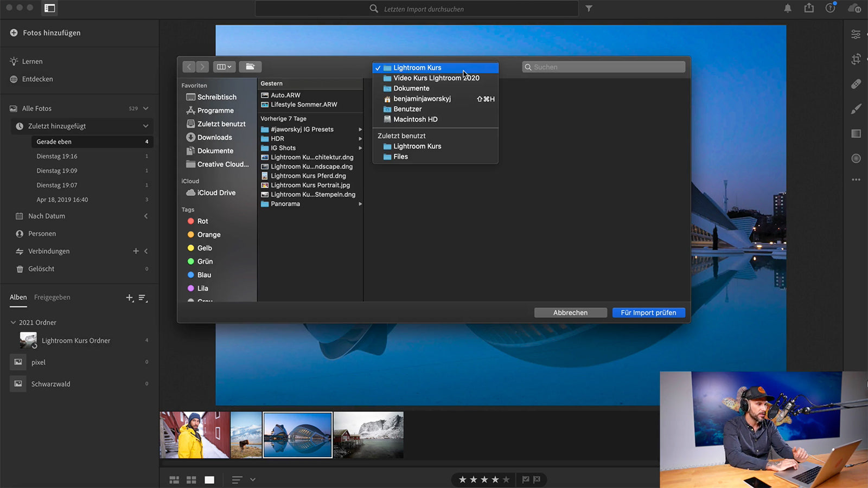Click Für Import prüfen button
The image size is (868, 488).
[x=649, y=313]
